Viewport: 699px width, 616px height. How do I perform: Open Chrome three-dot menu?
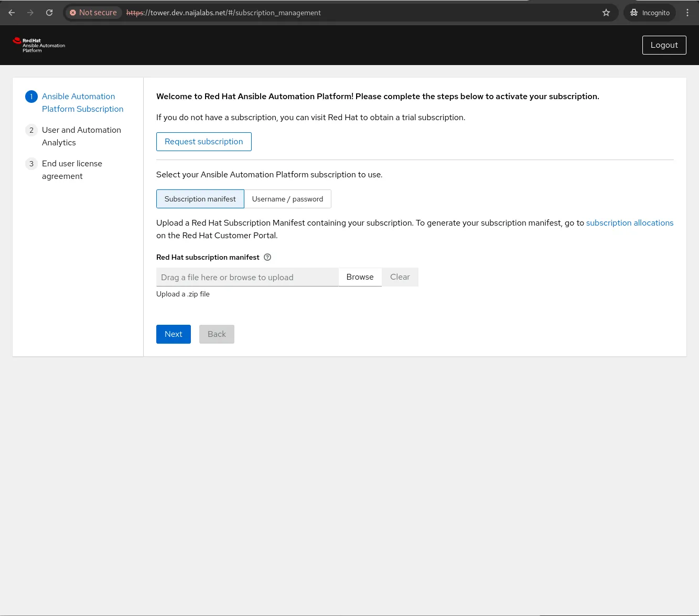(687, 13)
